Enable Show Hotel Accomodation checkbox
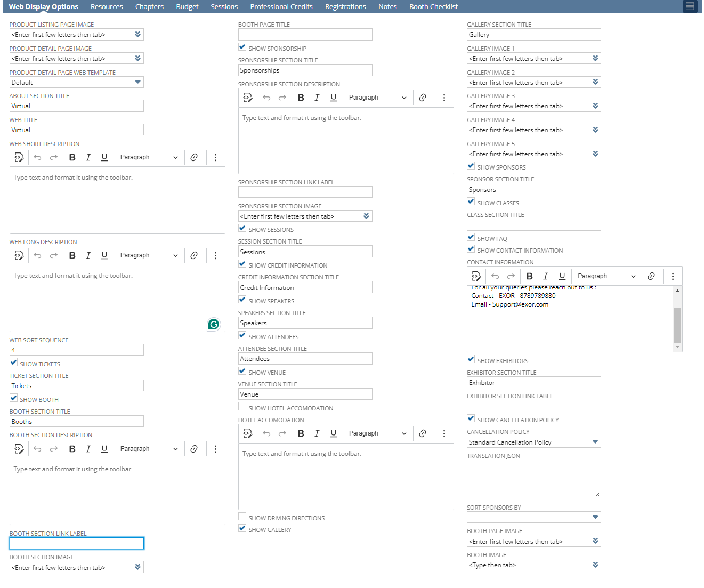The height and width of the screenshot is (588, 704). (x=242, y=407)
